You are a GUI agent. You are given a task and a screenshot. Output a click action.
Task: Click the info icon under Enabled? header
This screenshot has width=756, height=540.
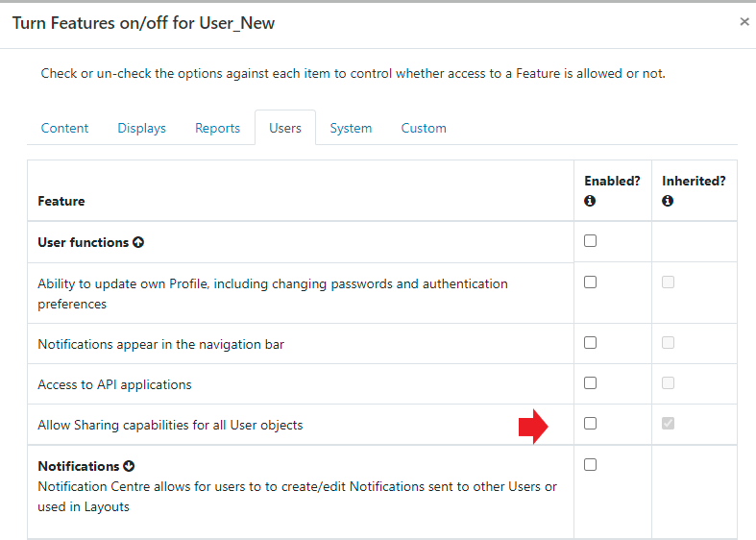pos(590,201)
